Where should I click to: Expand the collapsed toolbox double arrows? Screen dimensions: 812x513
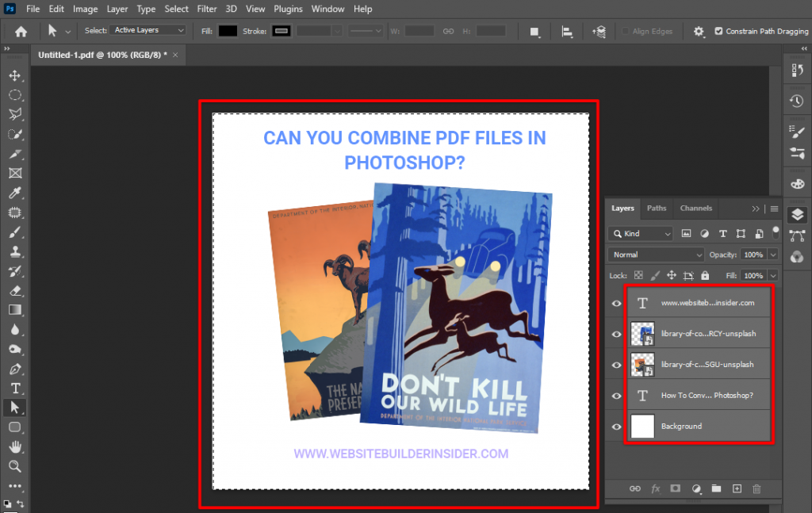(x=6, y=48)
